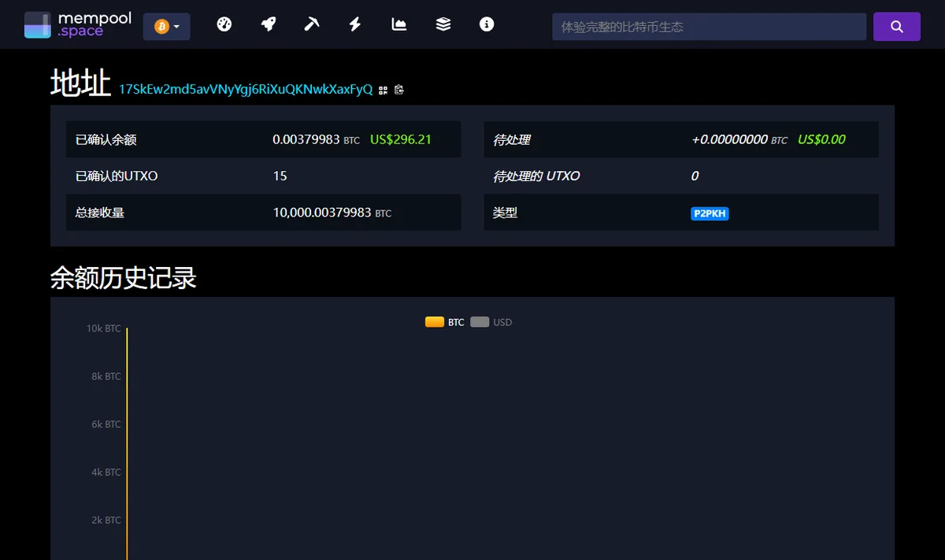Click the purple search magnifier button

(x=897, y=27)
